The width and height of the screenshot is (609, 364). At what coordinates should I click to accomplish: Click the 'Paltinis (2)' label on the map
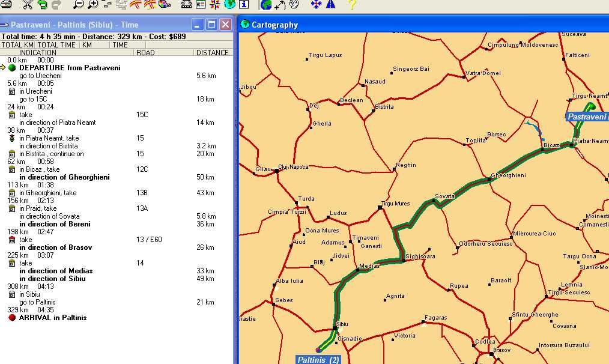tap(318, 360)
